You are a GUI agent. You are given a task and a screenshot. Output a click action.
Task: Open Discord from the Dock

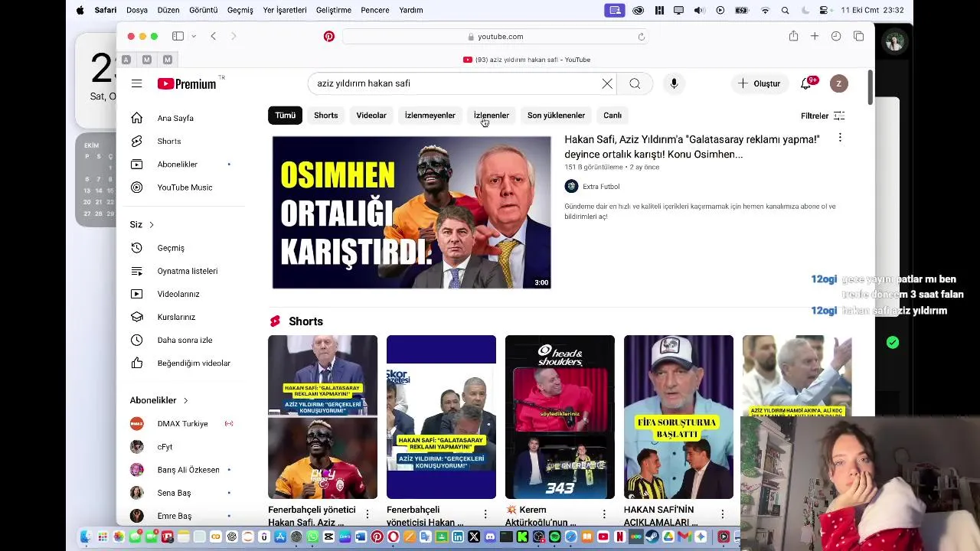pos(490,537)
